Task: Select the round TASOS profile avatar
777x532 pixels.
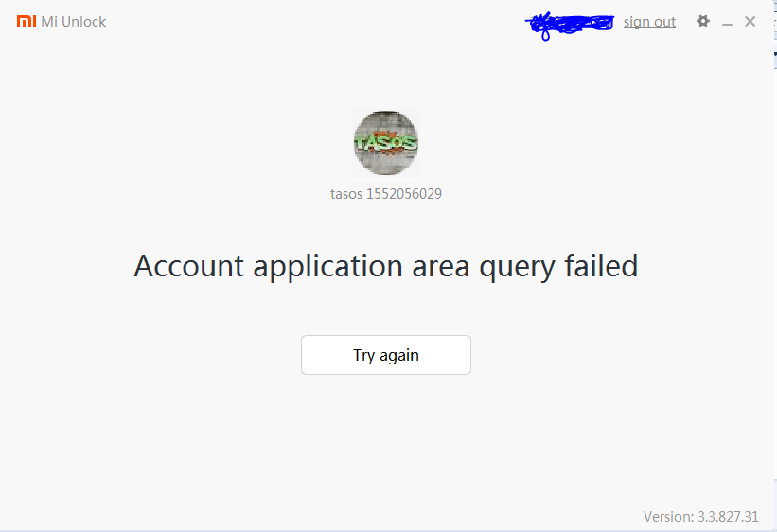Action: click(385, 143)
